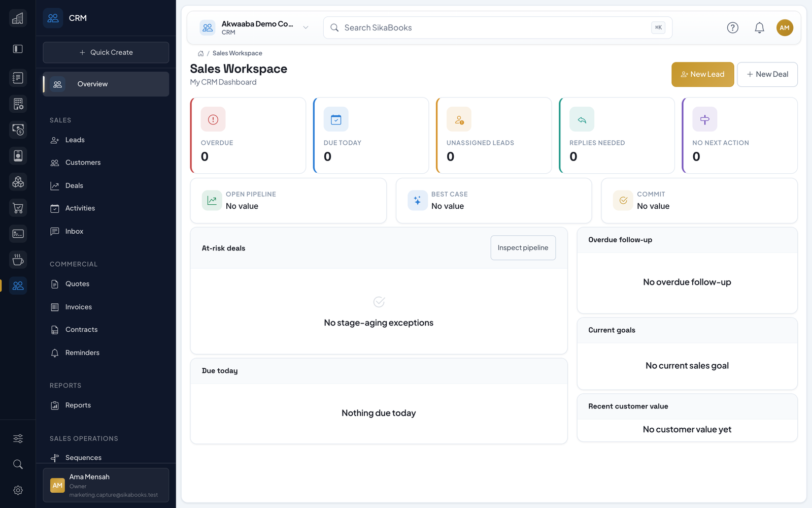Click the Sales Workspace page title
This screenshot has width=812, height=508.
pyautogui.click(x=239, y=69)
